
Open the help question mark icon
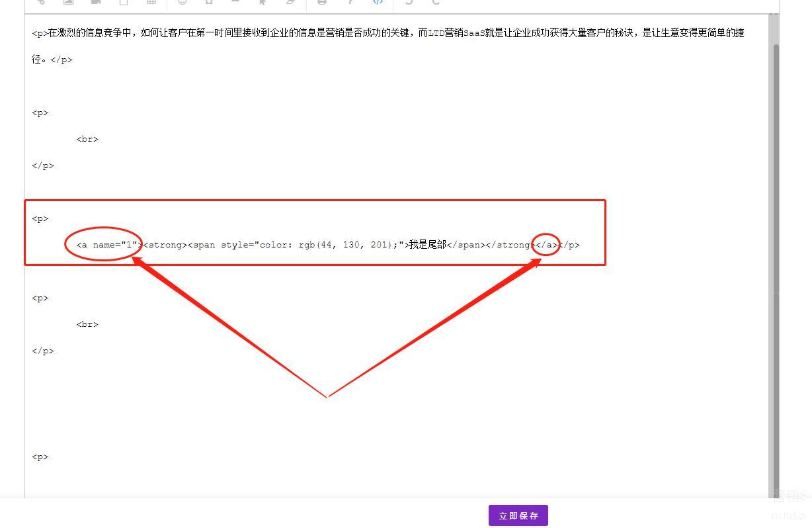tap(350, 3)
